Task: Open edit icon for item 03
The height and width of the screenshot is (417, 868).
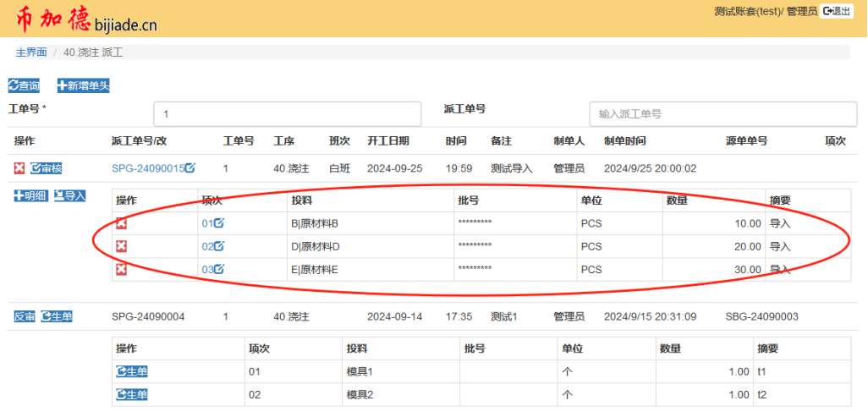Action: coord(219,269)
